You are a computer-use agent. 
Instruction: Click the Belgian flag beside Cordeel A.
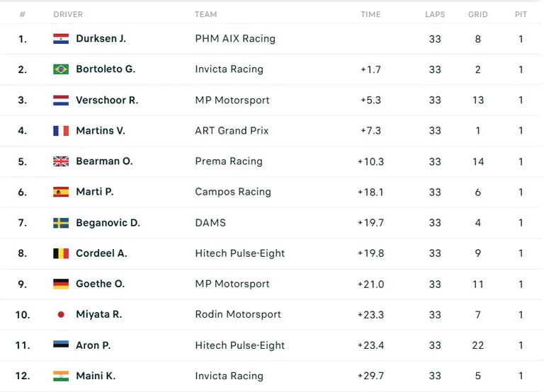pyautogui.click(x=61, y=253)
